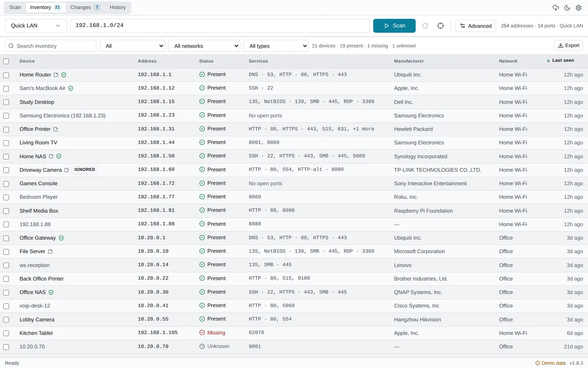Click the Export button
This screenshot has width=588, height=368.
click(x=568, y=45)
